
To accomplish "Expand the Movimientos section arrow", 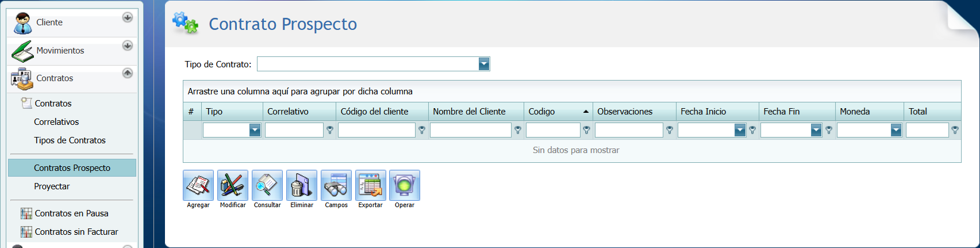I will (128, 45).
